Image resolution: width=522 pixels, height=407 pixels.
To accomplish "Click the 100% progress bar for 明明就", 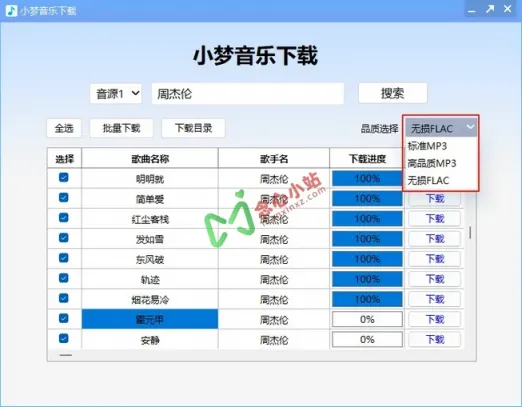I will (367, 179).
